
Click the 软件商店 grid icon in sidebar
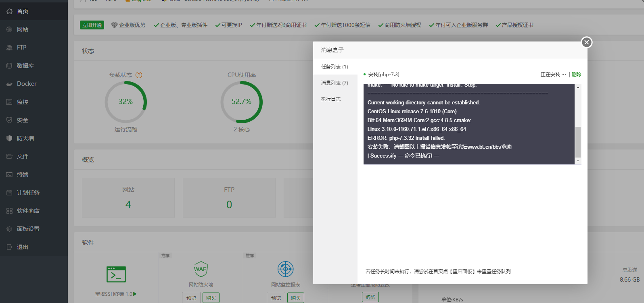pyautogui.click(x=10, y=211)
